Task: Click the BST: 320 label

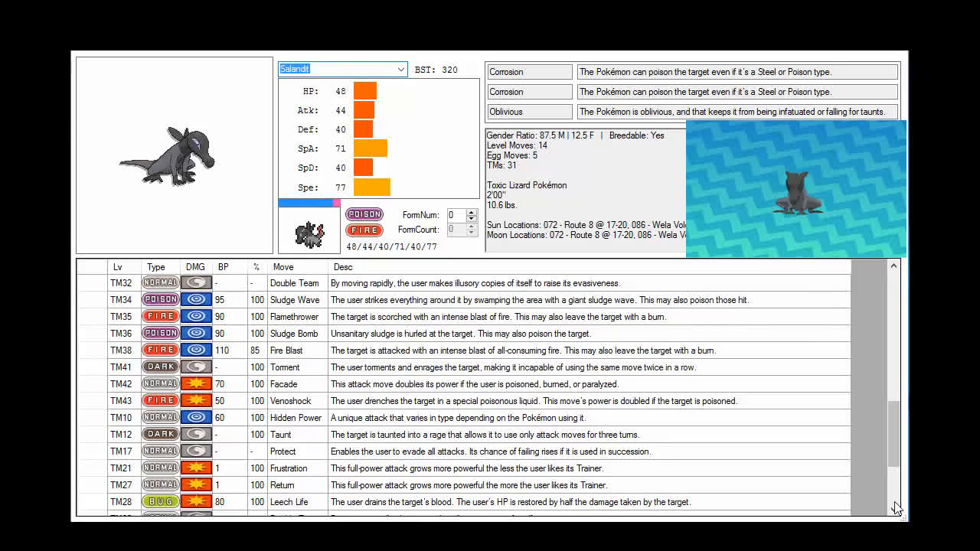Action: click(436, 70)
